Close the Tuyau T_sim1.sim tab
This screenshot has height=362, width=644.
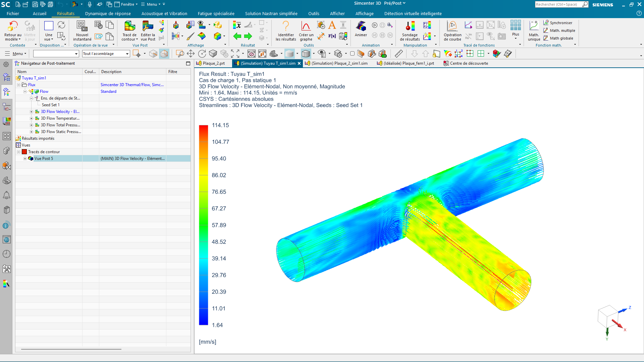[x=299, y=63]
